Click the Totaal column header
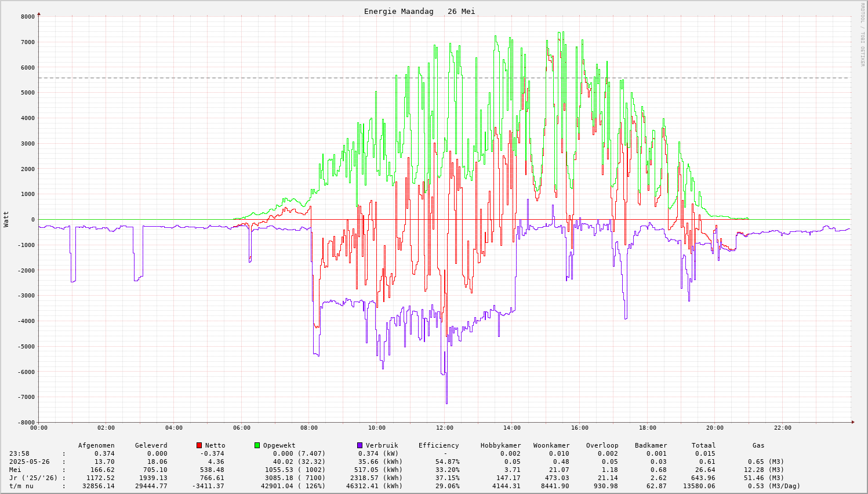868x494 pixels. pos(703,445)
